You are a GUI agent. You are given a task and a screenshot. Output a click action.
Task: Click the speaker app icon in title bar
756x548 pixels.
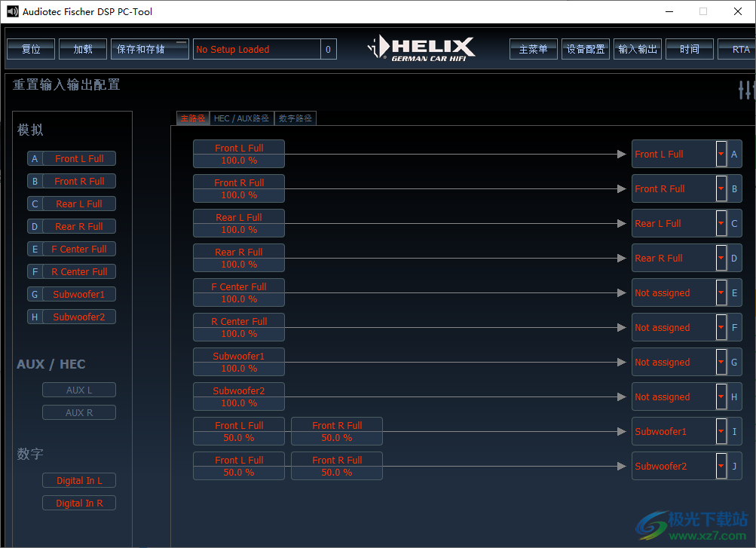(x=11, y=11)
